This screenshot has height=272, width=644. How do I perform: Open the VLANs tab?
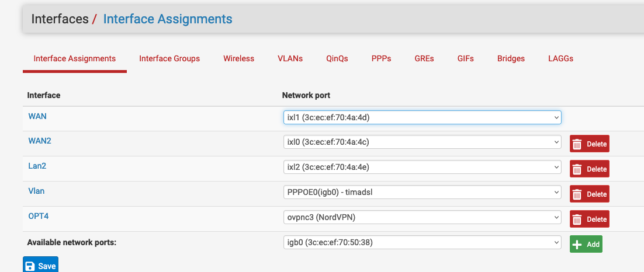tap(290, 58)
